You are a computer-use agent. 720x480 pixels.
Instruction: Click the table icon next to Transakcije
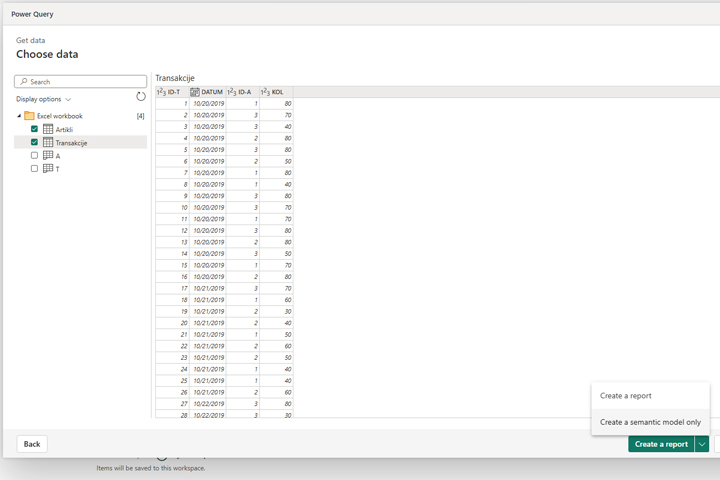pyautogui.click(x=48, y=142)
